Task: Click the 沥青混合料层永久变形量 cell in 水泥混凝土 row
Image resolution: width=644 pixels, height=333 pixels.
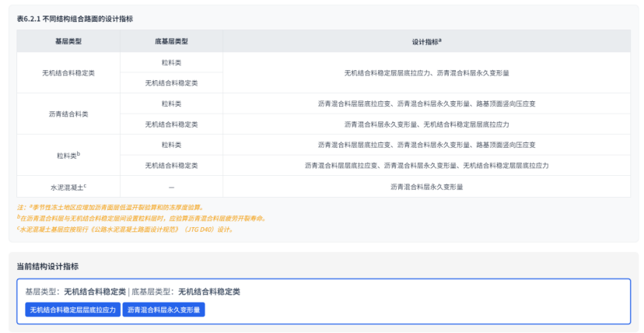Action: point(427,187)
